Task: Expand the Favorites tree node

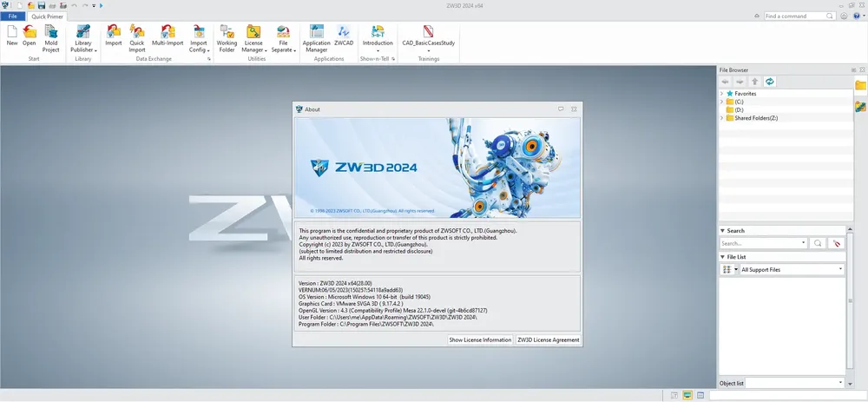Action: point(722,94)
